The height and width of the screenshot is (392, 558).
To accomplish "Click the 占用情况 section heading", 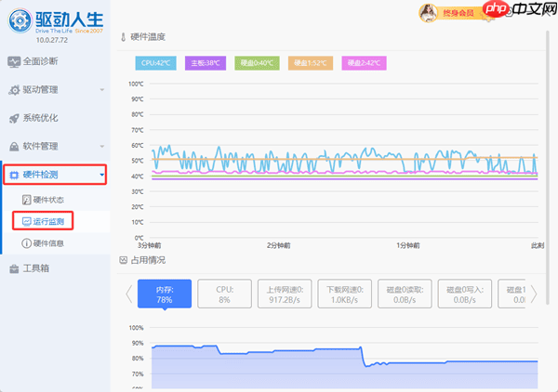I will [148, 260].
